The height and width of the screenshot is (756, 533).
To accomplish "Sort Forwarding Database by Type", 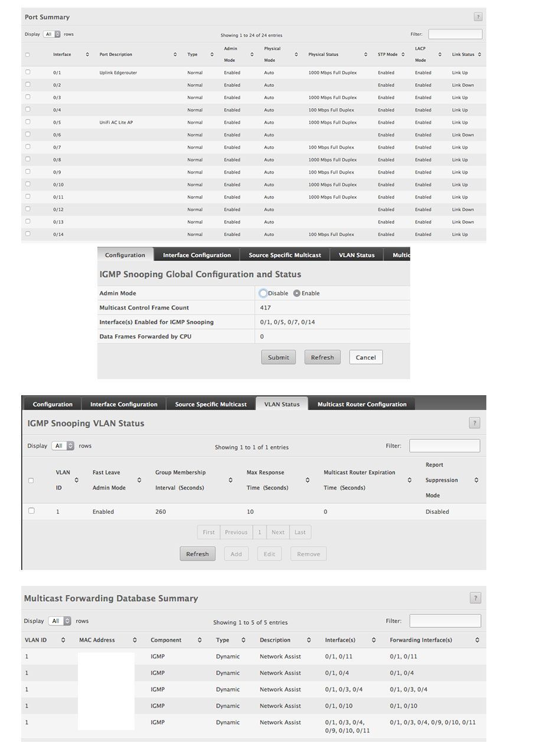I will click(243, 640).
